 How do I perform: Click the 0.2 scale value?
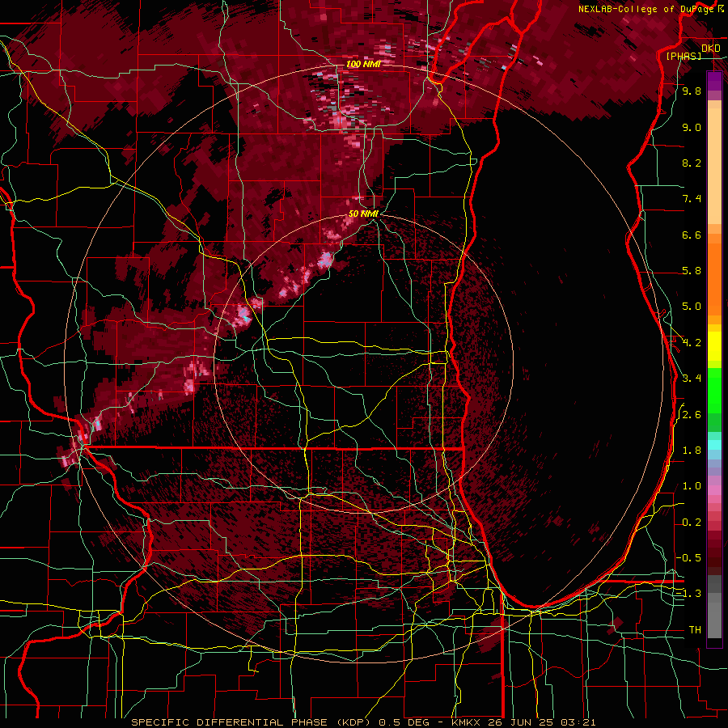click(x=692, y=523)
